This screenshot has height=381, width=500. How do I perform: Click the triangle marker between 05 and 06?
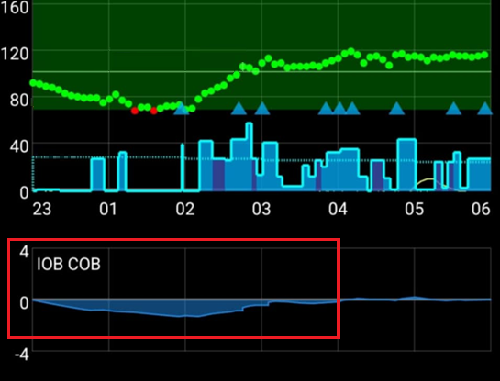pyautogui.click(x=453, y=108)
